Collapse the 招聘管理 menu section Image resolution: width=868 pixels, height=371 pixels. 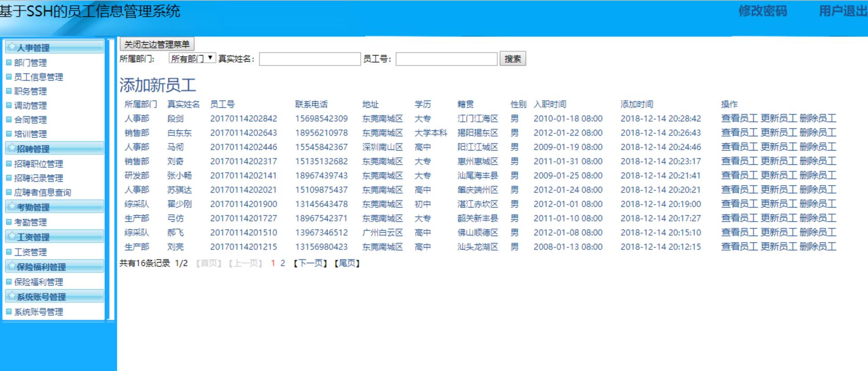click(54, 148)
